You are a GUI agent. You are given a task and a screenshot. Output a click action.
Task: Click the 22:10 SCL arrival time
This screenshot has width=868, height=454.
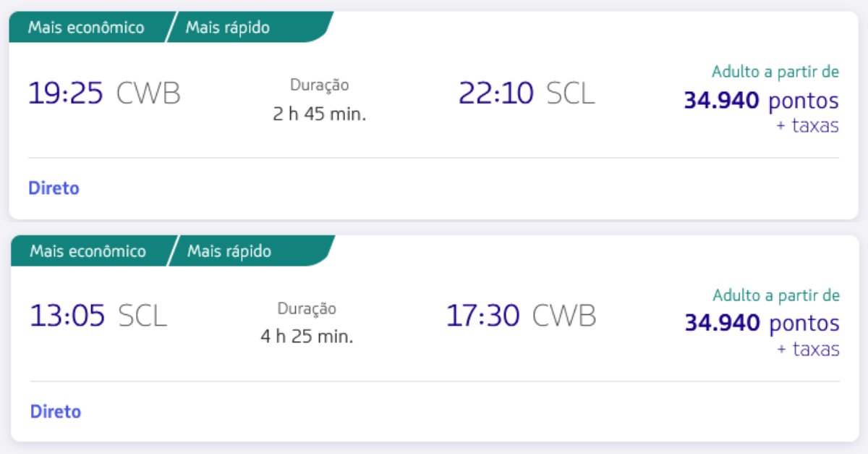(527, 93)
